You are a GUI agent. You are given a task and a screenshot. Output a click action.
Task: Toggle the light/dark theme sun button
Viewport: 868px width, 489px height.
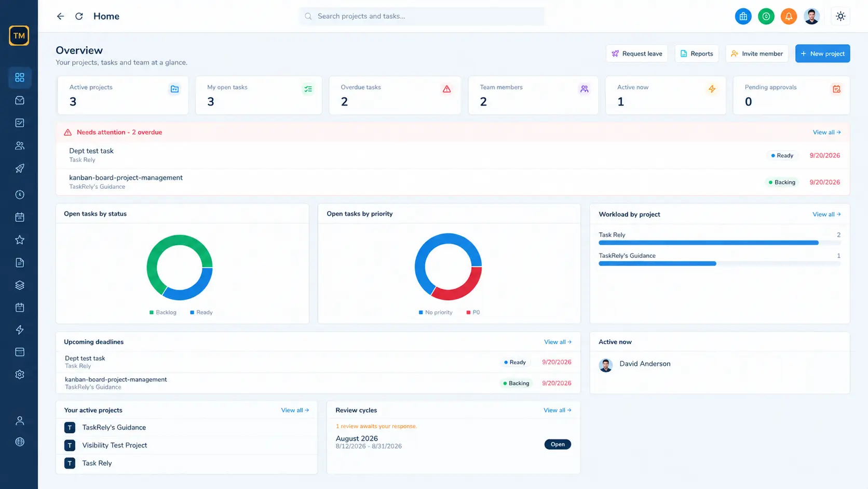tap(840, 16)
